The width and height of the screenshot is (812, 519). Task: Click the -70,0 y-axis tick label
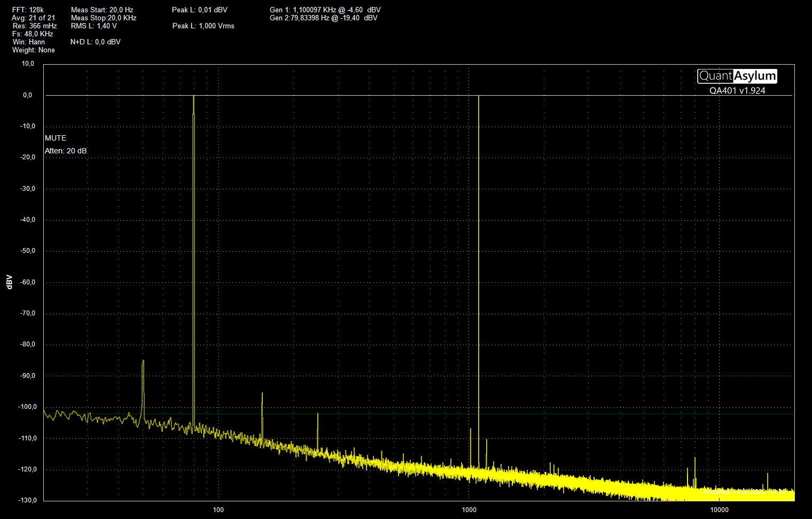pos(28,313)
